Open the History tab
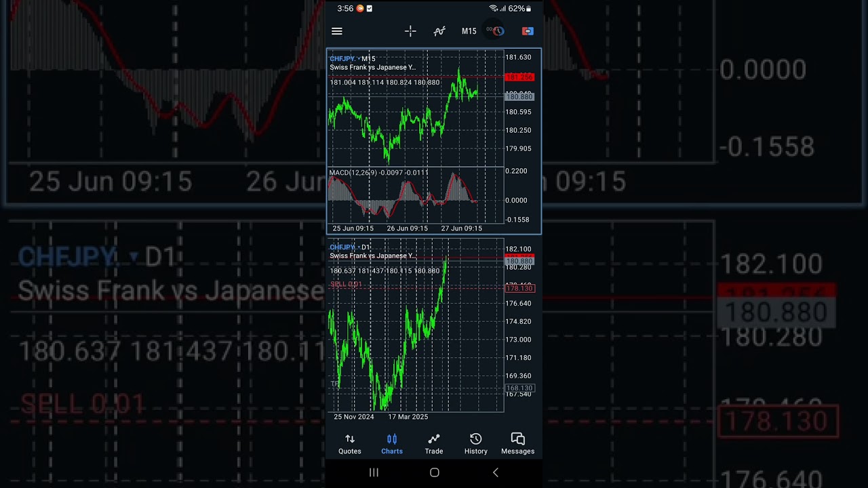Image resolution: width=868 pixels, height=488 pixels. [475, 444]
